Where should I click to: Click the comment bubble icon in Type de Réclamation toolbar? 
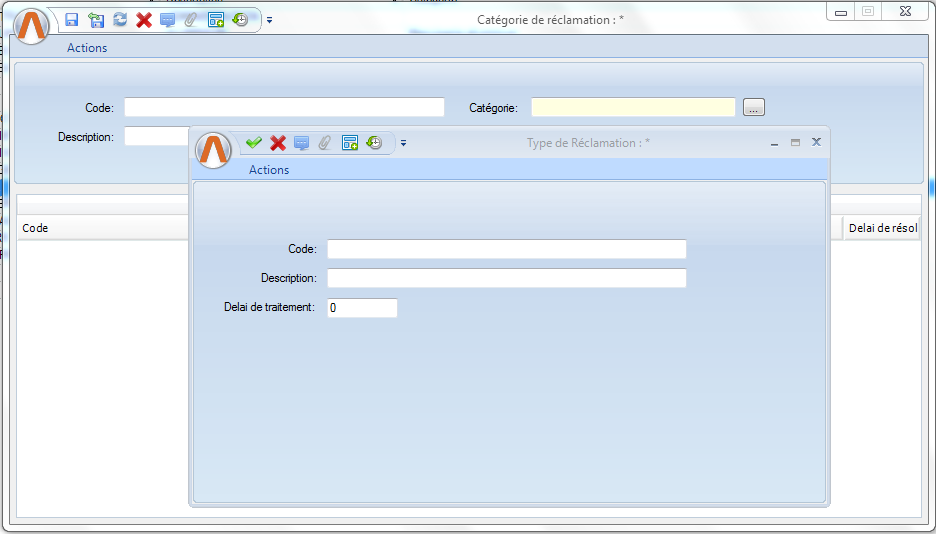(x=302, y=143)
